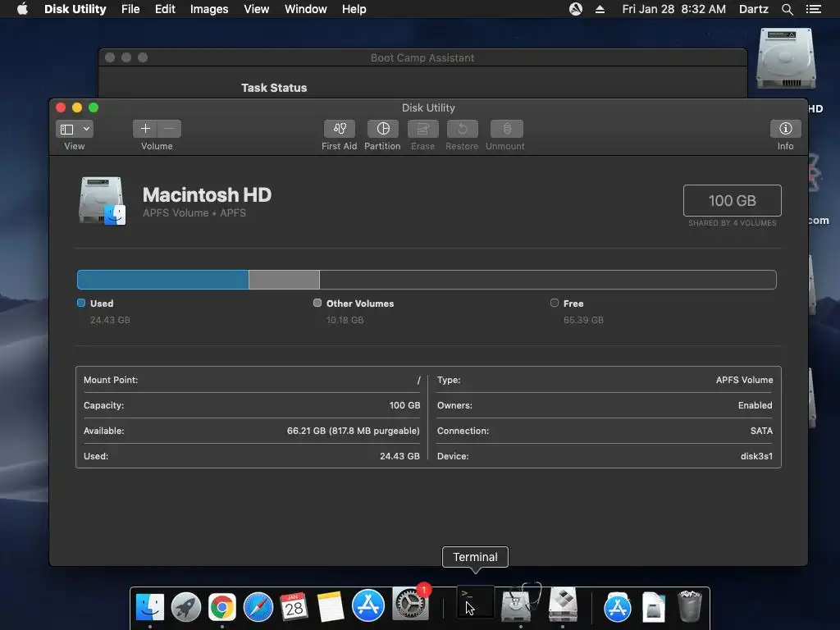Screen dimensions: 840x630
Task: Click the SATA connection value
Action: tap(761, 431)
